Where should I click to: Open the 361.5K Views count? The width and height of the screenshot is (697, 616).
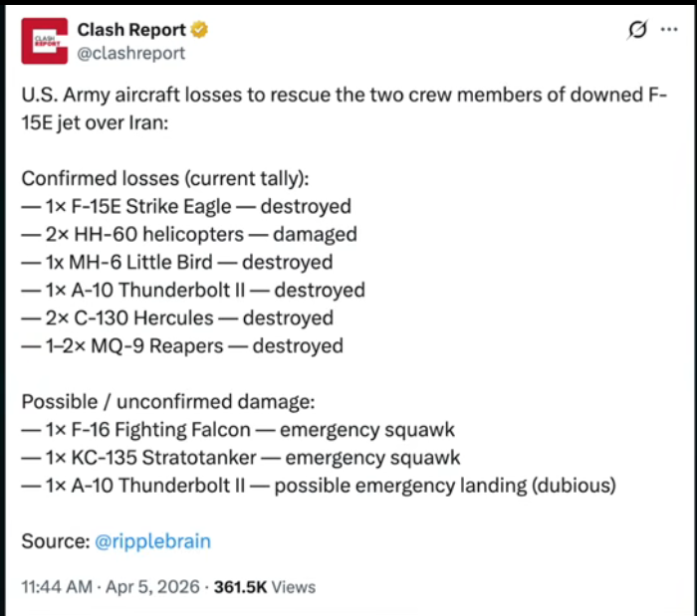[265, 587]
